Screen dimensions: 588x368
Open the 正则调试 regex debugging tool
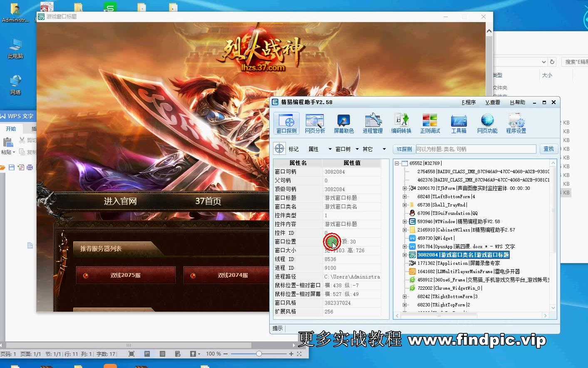(x=430, y=124)
